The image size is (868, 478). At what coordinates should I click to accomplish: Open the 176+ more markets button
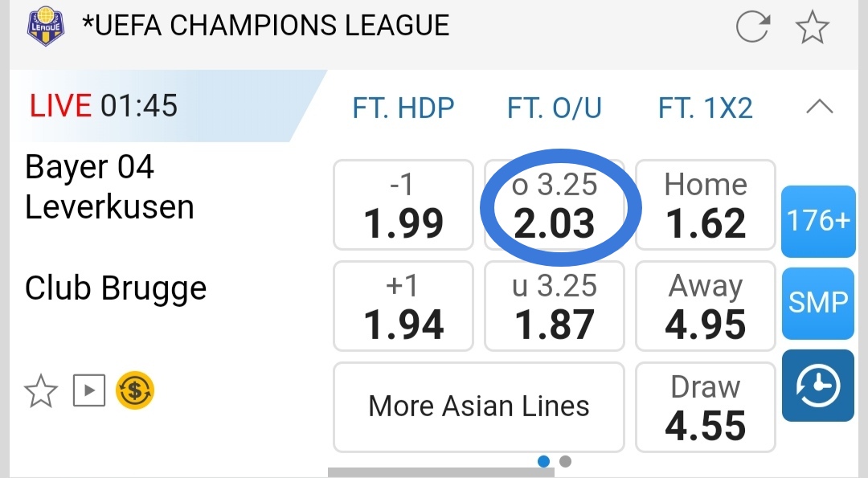(818, 222)
